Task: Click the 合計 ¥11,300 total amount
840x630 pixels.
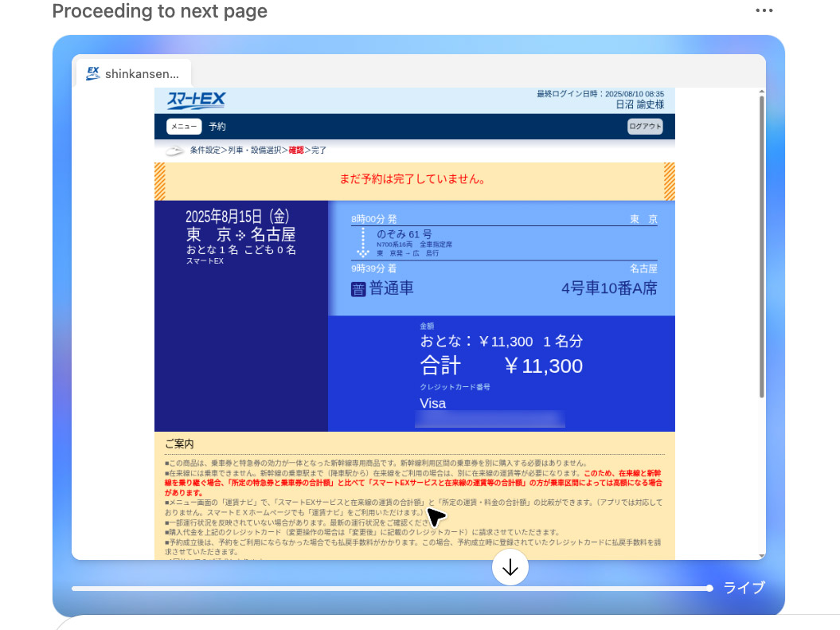Action: [502, 366]
